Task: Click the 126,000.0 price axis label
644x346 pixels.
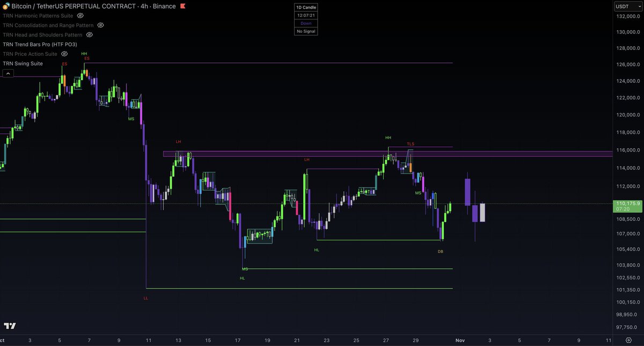Action: tap(627, 64)
